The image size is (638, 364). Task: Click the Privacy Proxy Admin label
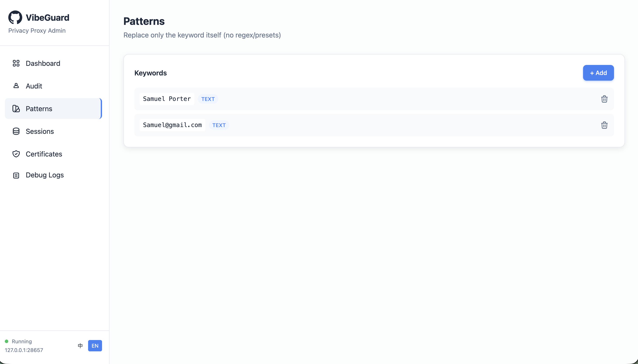pyautogui.click(x=36, y=31)
